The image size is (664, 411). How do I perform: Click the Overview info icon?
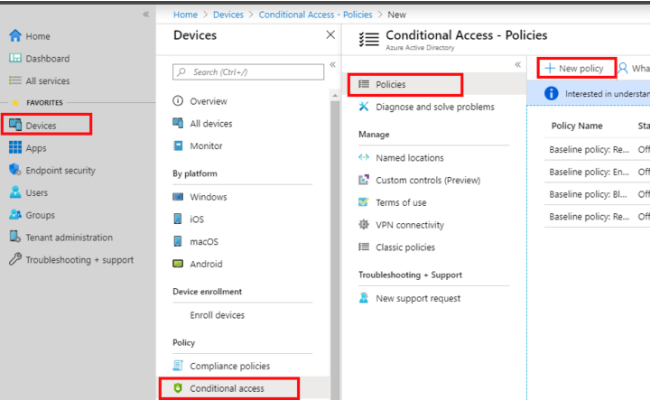point(178,101)
